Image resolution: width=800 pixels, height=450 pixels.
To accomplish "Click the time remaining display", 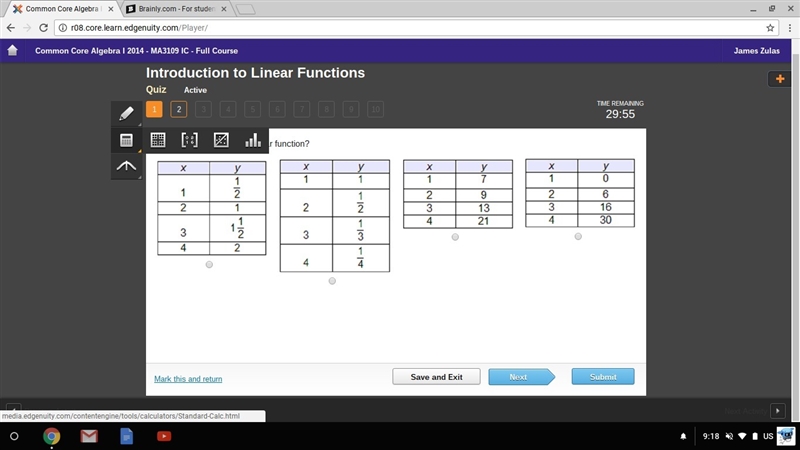I will tap(620, 110).
